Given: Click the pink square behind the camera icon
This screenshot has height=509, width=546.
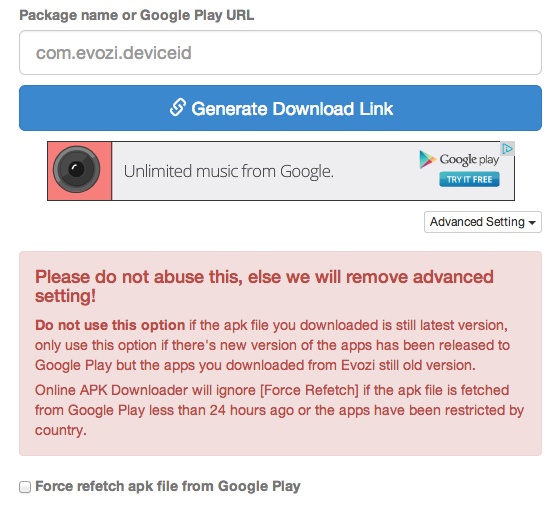Looking at the screenshot, I should point(79,171).
